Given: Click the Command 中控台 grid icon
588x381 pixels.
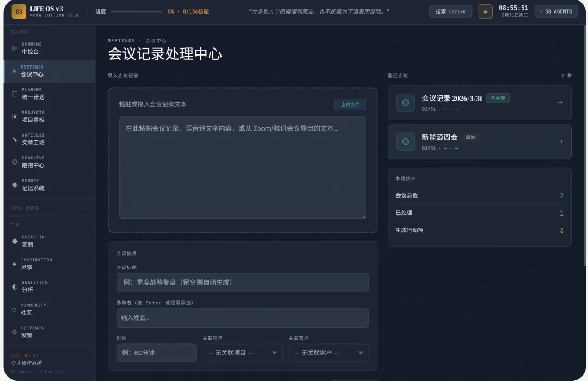Looking at the screenshot, I should pyautogui.click(x=15, y=48).
